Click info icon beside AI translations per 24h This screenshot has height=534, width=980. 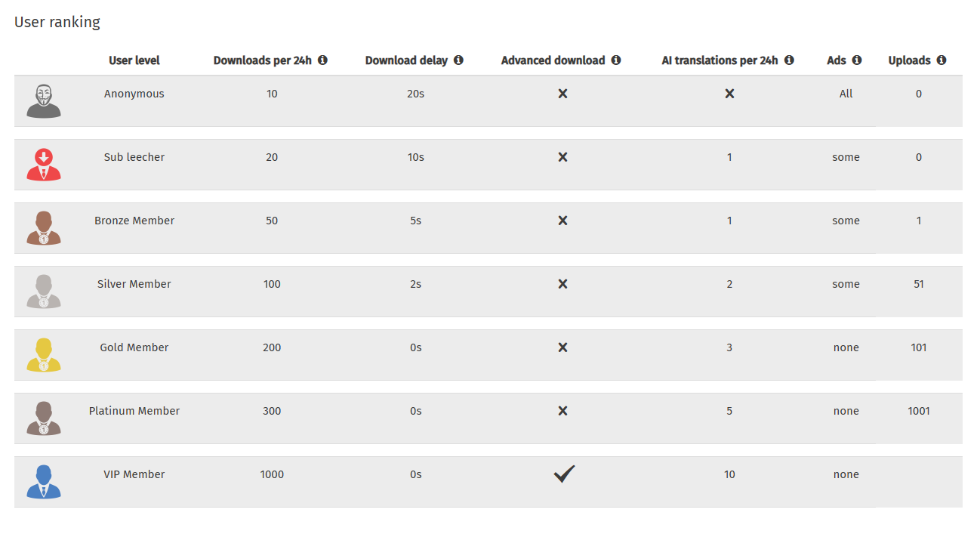[x=789, y=60]
